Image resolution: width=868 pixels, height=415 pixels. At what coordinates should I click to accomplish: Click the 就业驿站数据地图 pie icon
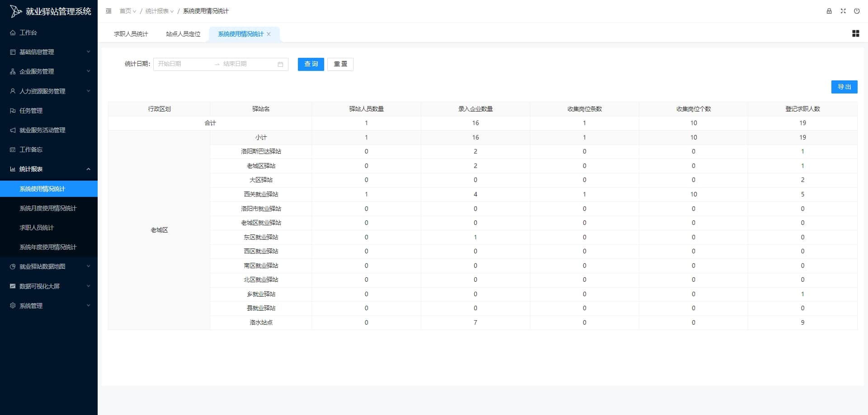coord(13,266)
